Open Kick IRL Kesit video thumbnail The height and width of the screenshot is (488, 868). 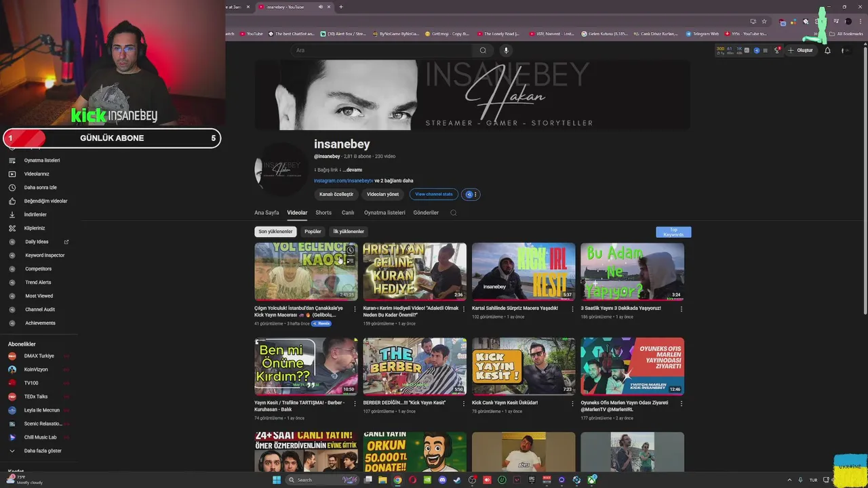click(524, 272)
